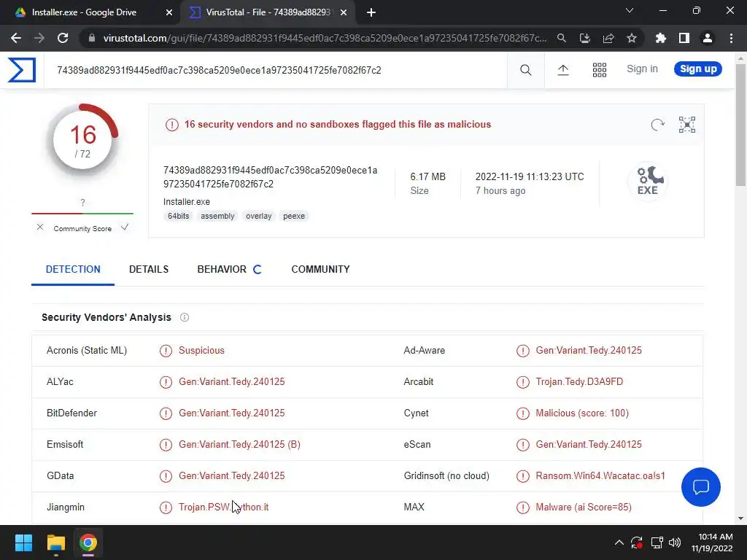Viewport: 747px width, 560px height.
Task: Click the Chrome taskbar icon
Action: (x=88, y=542)
